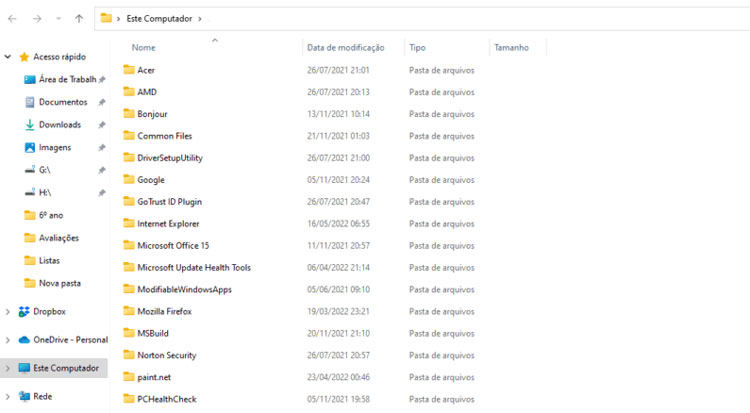Screen dimensions: 750x413
Task: Sort by Data de modificação column
Action: pos(345,47)
